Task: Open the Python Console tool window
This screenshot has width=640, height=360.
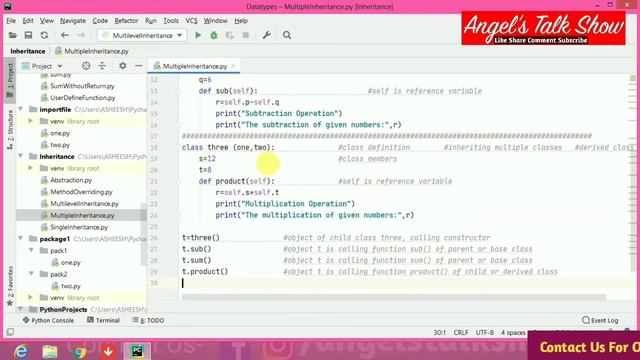Action: click(48, 320)
